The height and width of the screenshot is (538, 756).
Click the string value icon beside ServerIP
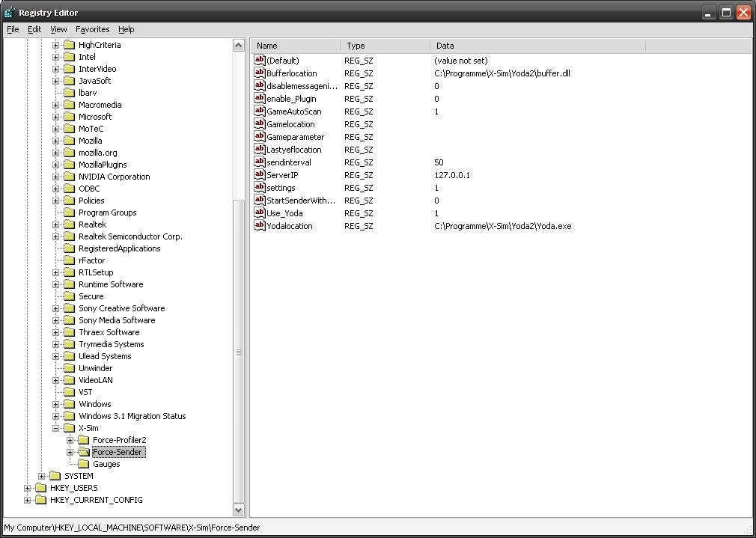(x=260, y=175)
